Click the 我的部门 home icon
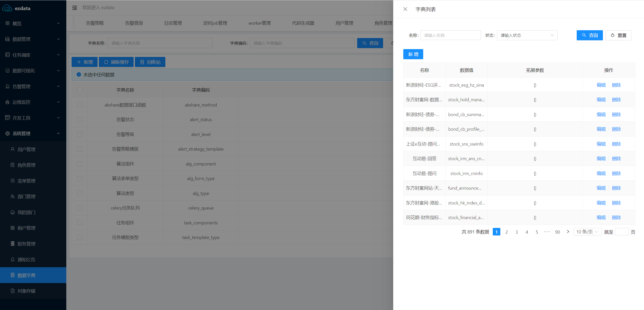This screenshot has height=310, width=644. (12, 212)
